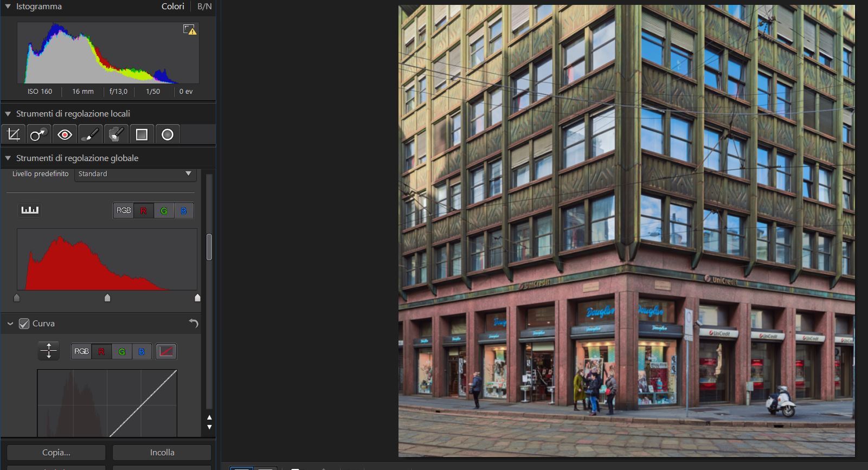This screenshot has width=868, height=470.
Task: Collapse Strumenti di regolazione locali section
Action: 8,114
